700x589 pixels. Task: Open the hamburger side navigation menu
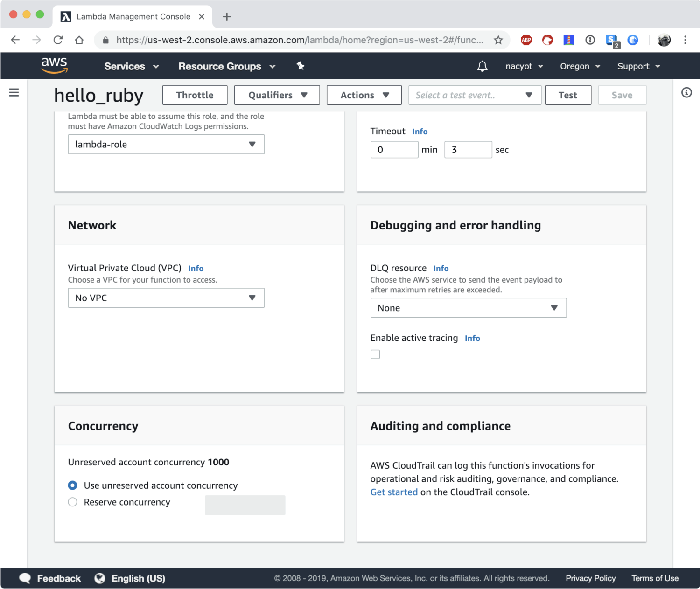tap(14, 92)
